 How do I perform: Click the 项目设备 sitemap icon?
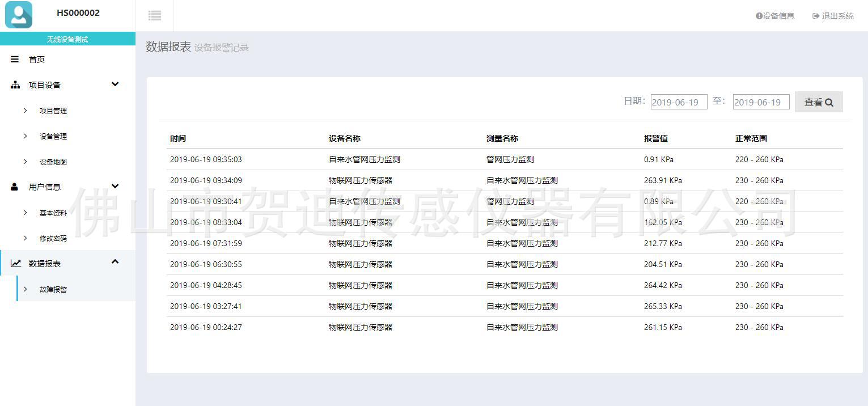pos(15,85)
